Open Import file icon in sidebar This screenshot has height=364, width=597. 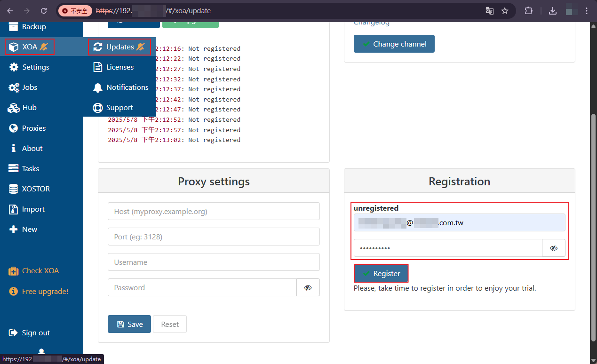tap(14, 209)
